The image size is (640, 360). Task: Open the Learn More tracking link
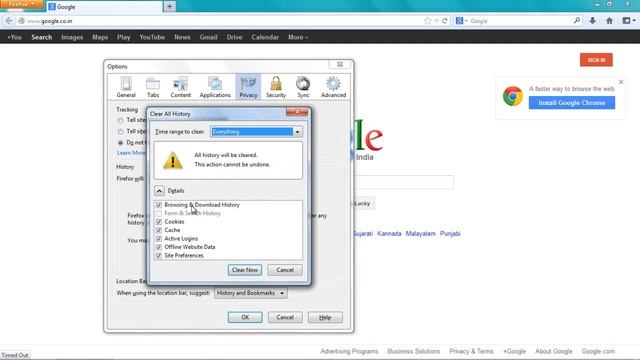(131, 153)
